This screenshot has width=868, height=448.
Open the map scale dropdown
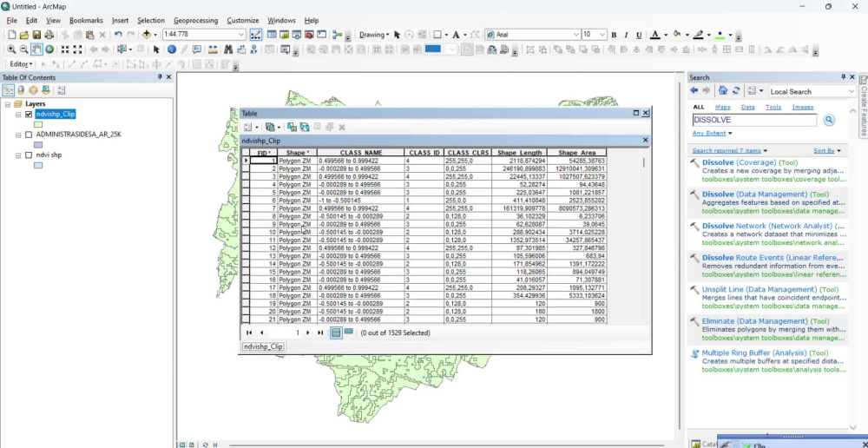[x=240, y=35]
